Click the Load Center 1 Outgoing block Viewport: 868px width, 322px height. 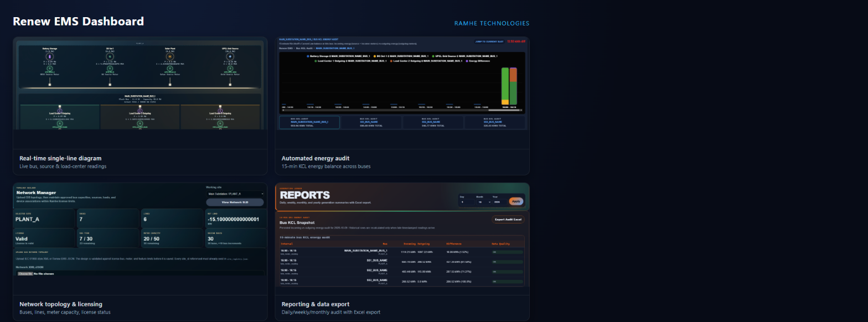pos(59,117)
